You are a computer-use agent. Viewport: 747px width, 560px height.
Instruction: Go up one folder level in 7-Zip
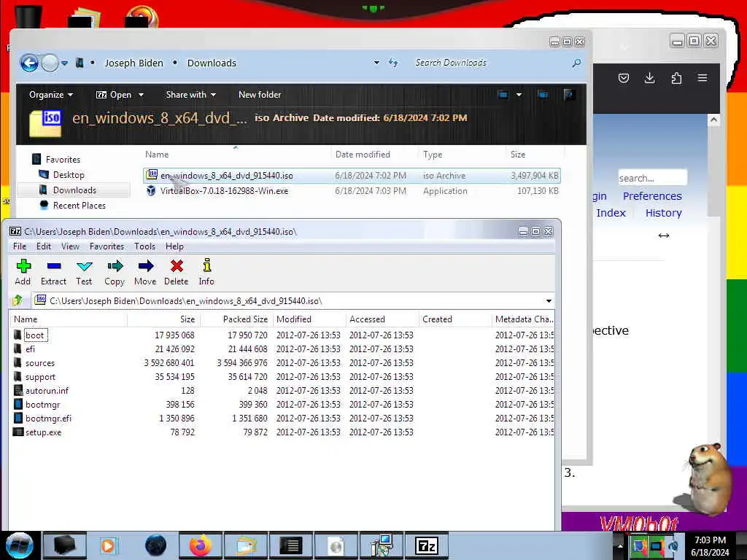(x=18, y=300)
